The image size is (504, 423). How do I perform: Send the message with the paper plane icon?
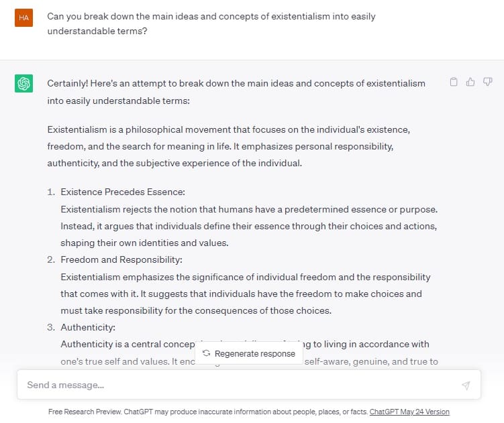point(466,385)
